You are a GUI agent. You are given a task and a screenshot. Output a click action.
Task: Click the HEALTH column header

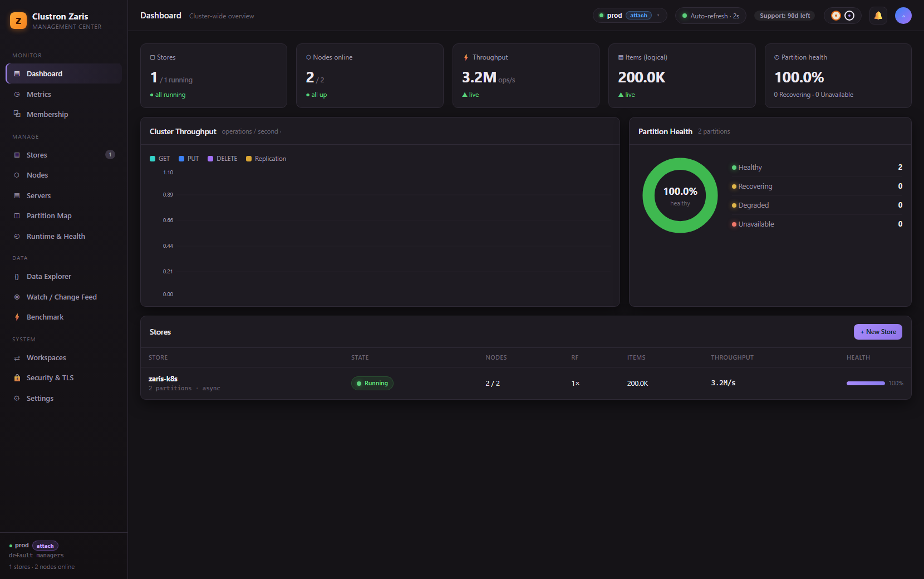[x=858, y=357]
